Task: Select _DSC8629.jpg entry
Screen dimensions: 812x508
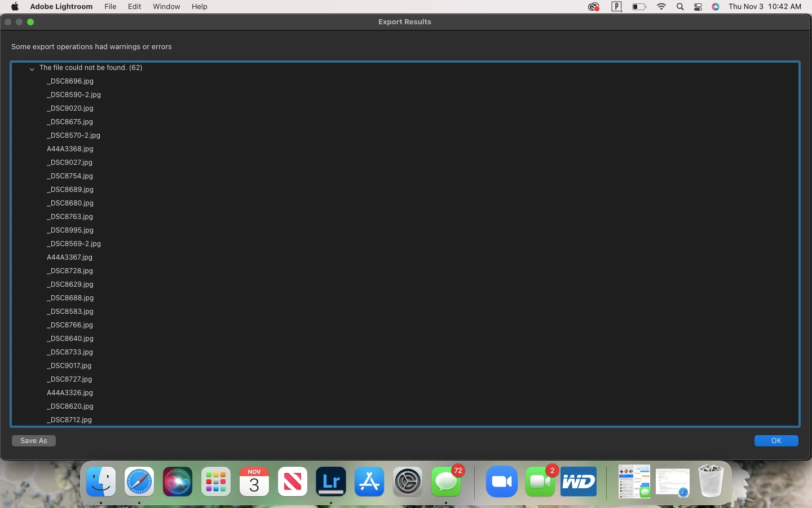Action: click(70, 284)
